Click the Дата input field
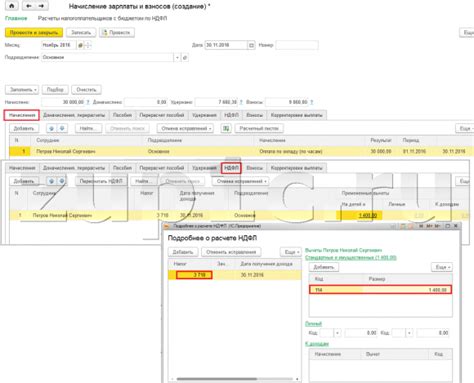The height and width of the screenshot is (383, 474). (226, 45)
